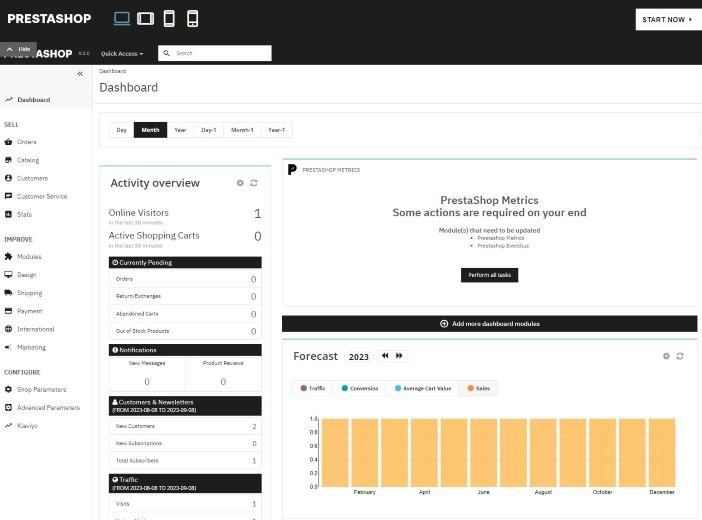Switch to desktop preview device icon
This screenshot has width=702, height=520.
click(x=122, y=19)
